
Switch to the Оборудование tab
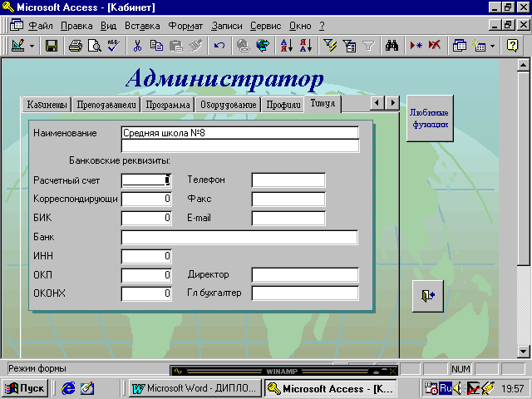pyautogui.click(x=228, y=105)
